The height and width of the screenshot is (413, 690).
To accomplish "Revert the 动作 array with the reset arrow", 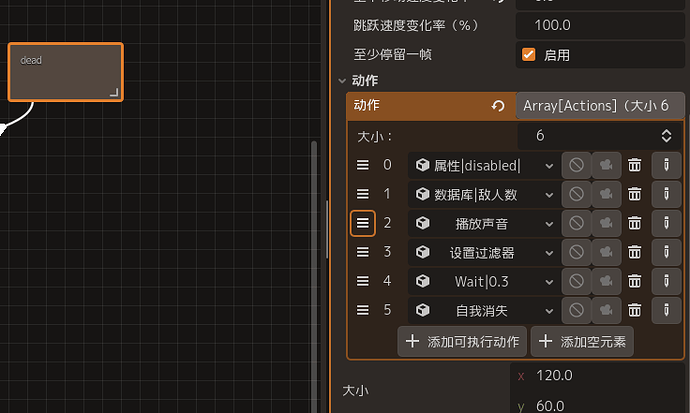I will pyautogui.click(x=498, y=106).
